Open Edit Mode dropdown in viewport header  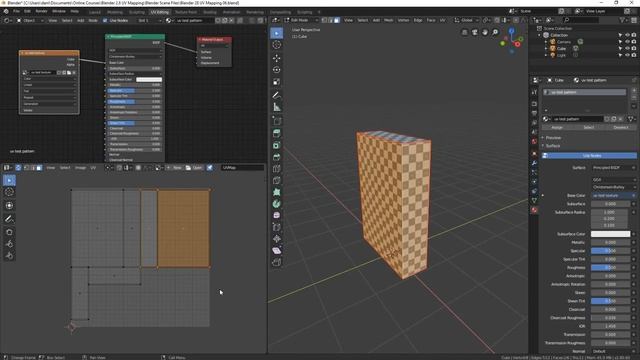pos(301,20)
